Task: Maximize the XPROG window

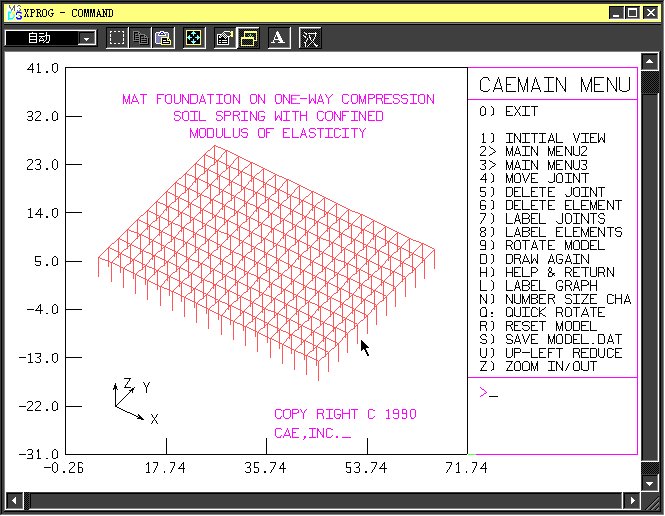Action: point(632,13)
